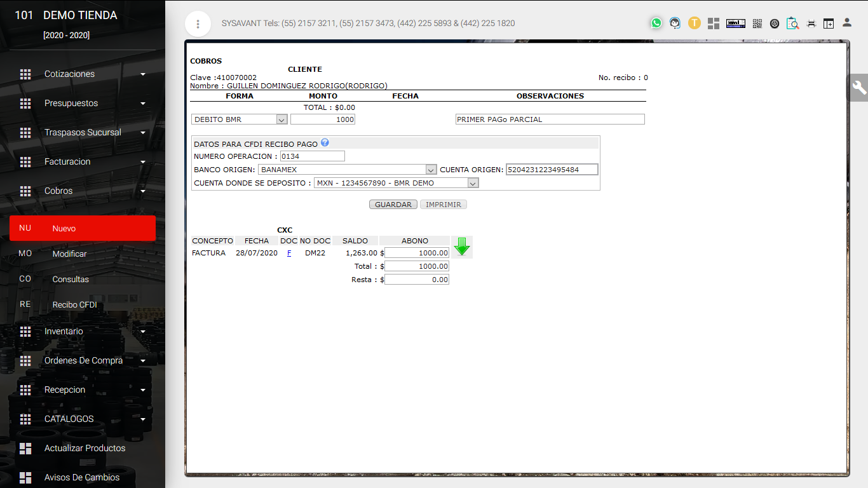The height and width of the screenshot is (488, 868).
Task: Expand the Presupuestos menu arrow
Action: tap(143, 104)
